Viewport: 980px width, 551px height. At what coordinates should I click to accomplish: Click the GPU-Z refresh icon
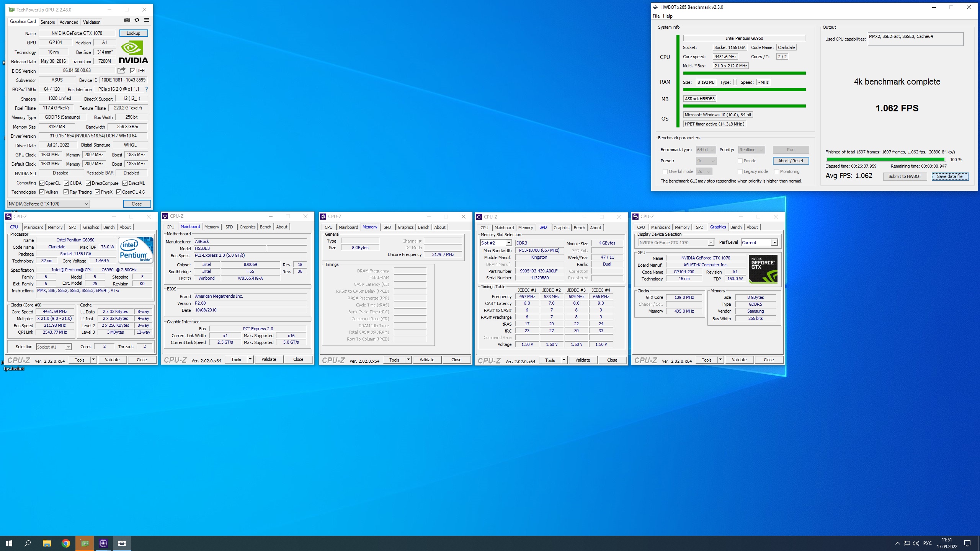click(137, 20)
